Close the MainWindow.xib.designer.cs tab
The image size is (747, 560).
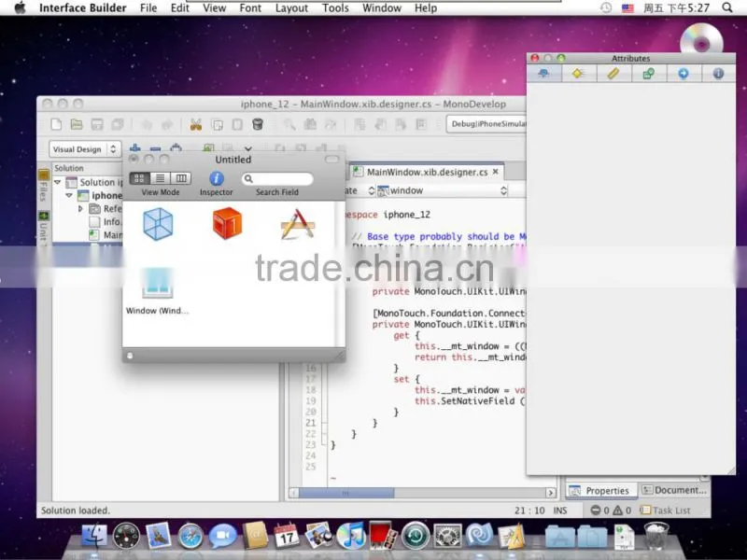coord(496,172)
